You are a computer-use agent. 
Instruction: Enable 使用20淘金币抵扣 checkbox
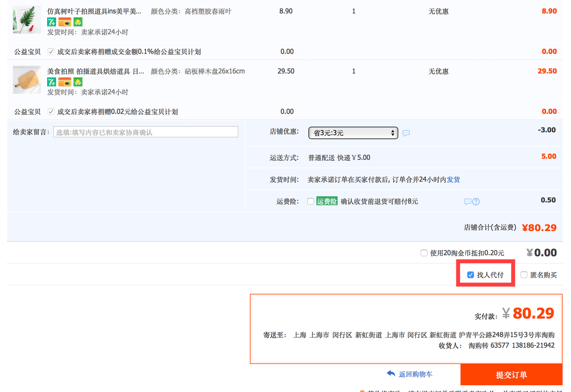pos(424,253)
